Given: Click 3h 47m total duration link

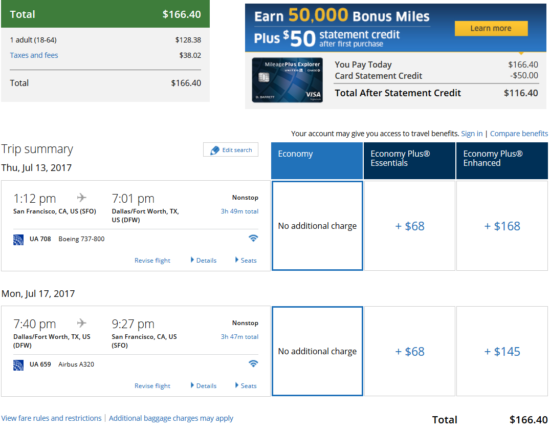Looking at the screenshot, I should 240,336.
